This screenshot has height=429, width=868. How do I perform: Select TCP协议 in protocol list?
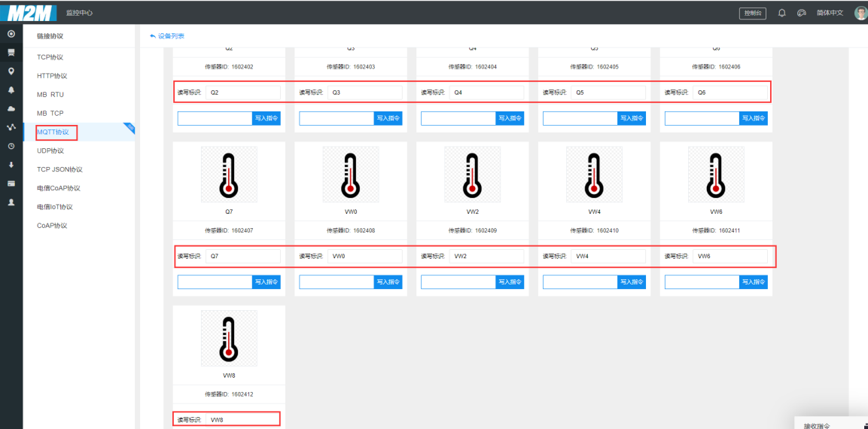[50, 57]
